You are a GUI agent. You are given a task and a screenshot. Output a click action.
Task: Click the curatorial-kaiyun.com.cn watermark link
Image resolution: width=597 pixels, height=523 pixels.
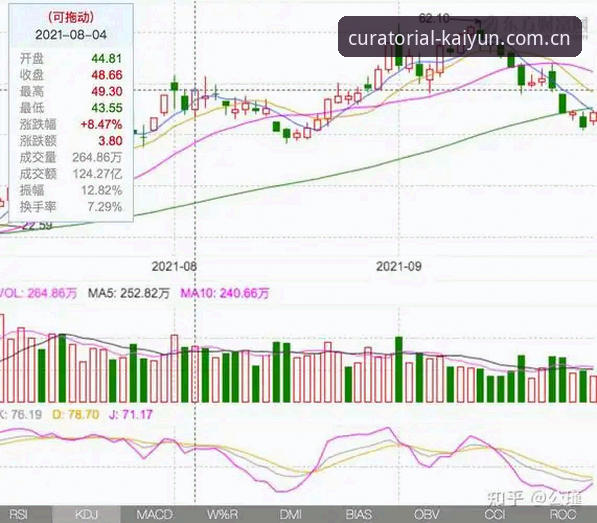[460, 38]
